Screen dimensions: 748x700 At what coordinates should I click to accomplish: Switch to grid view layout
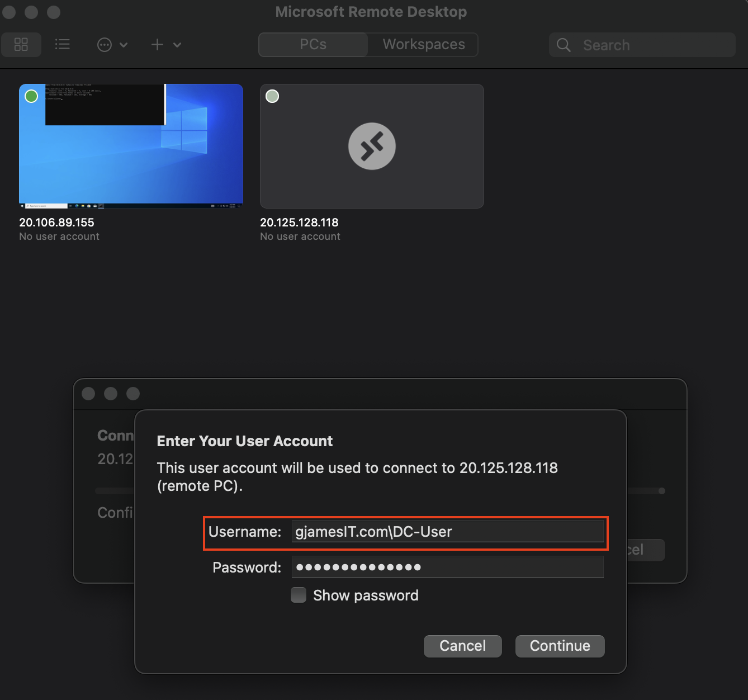[21, 45]
